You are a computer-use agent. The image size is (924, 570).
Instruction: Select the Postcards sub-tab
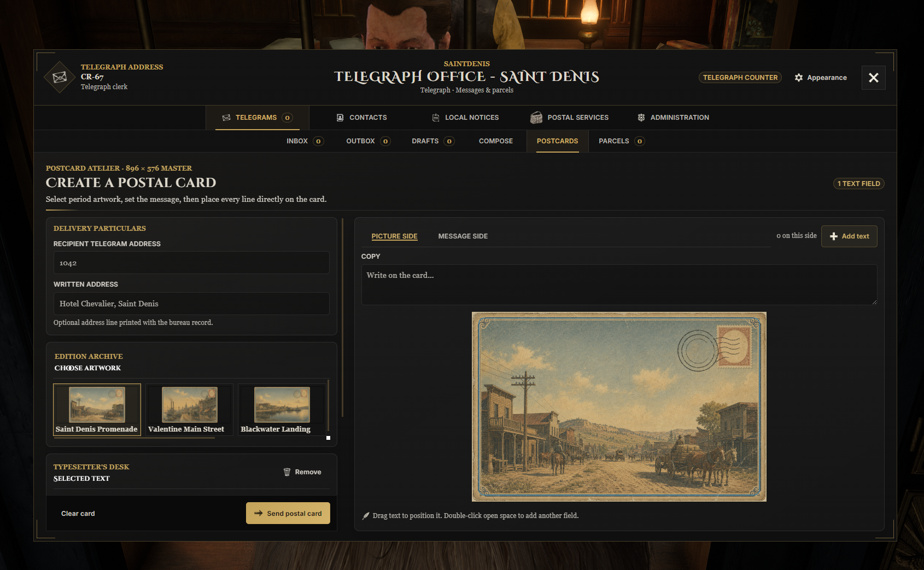558,141
